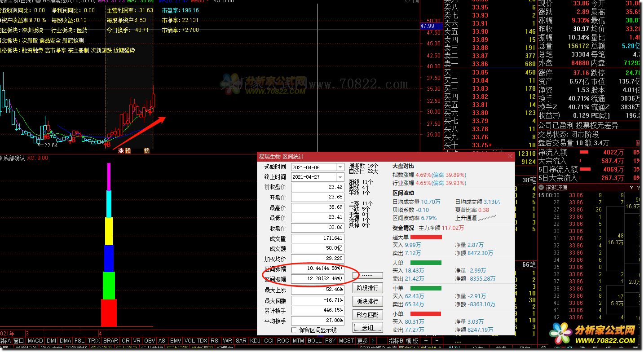Image resolution: width=644 pixels, height=352 pixels.
Task: Switch to the CR indicator tab
Action: pos(126,341)
